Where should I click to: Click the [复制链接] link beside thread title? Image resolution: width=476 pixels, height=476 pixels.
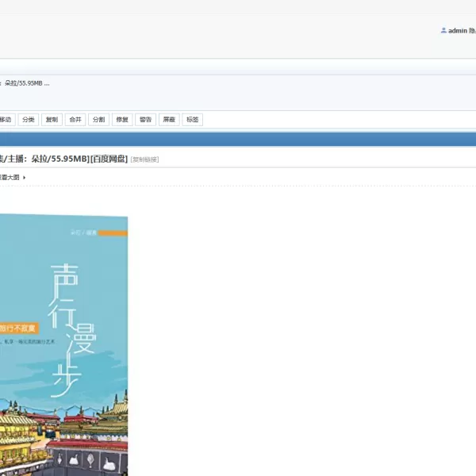tap(144, 159)
